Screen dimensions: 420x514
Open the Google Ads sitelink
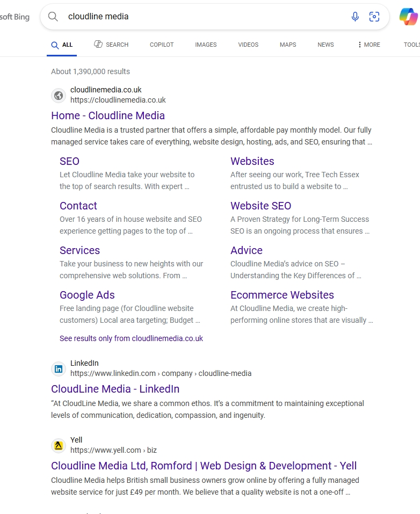(x=87, y=295)
